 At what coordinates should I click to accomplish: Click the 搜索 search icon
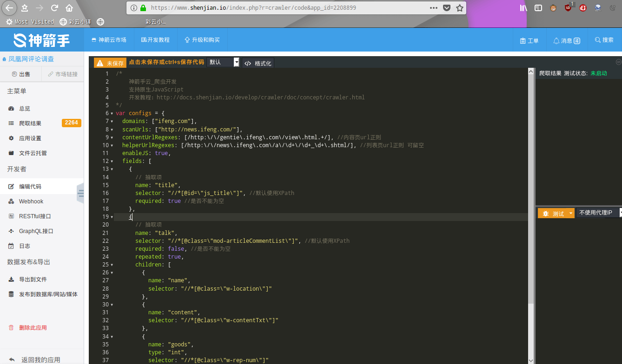(x=604, y=40)
